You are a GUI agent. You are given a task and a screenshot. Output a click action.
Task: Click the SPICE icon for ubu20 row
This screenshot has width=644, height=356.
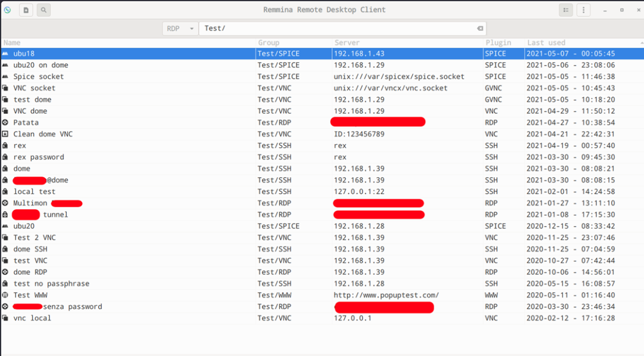(x=5, y=226)
